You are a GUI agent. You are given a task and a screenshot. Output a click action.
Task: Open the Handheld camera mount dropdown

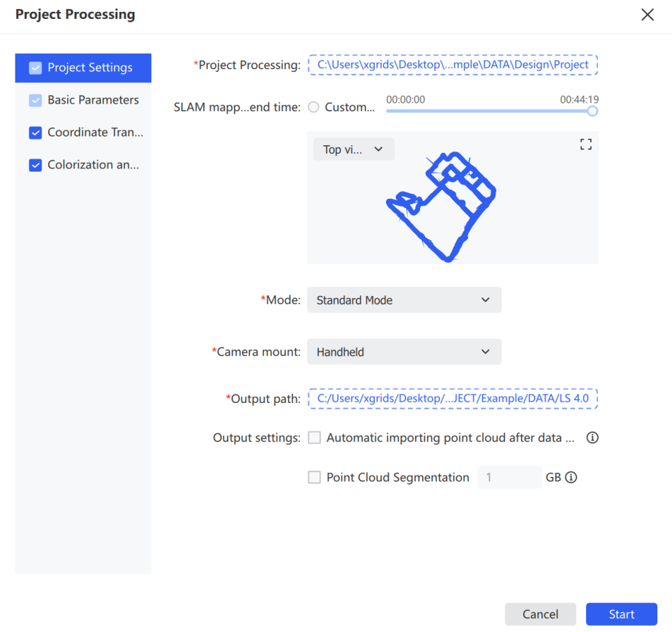(404, 352)
